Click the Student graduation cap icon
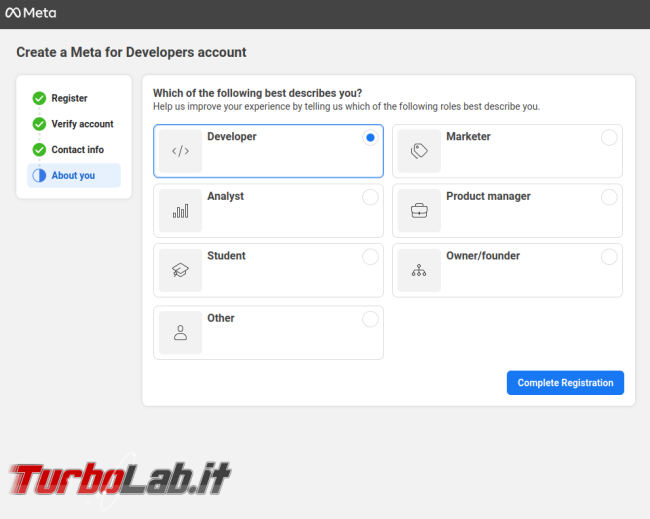The height and width of the screenshot is (519, 650). 180,270
